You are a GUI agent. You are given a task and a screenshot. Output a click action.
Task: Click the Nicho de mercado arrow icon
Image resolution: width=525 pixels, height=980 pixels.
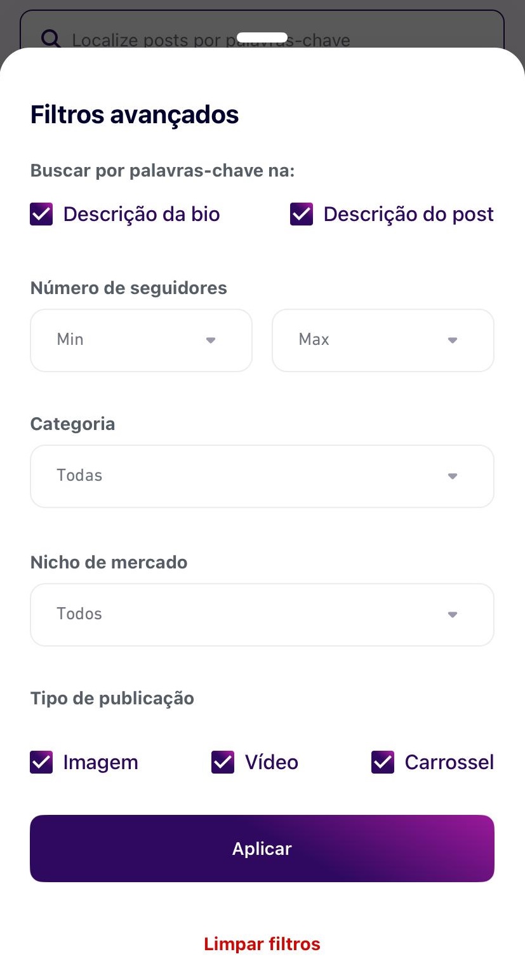453,615
